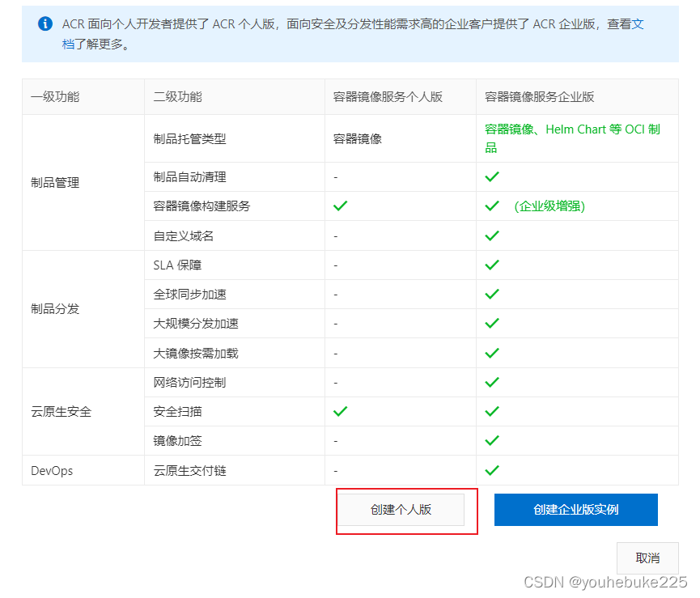Select the 容器镜像服务企业版 column header
700x598 pixels.
coord(540,97)
